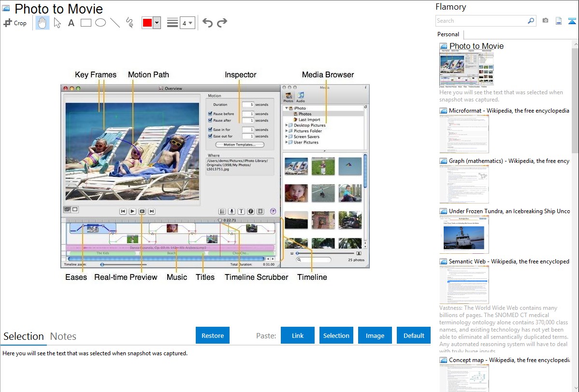Click the info inspector icon

click(251, 211)
